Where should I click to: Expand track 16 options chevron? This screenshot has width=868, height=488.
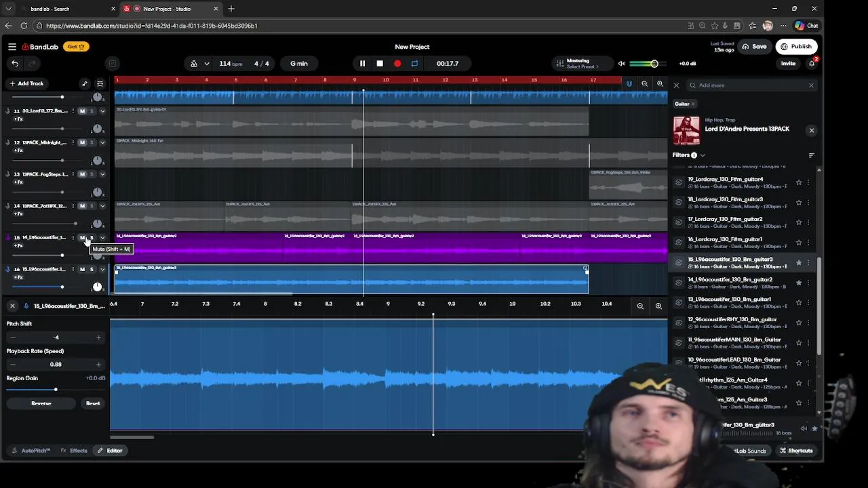pos(102,270)
